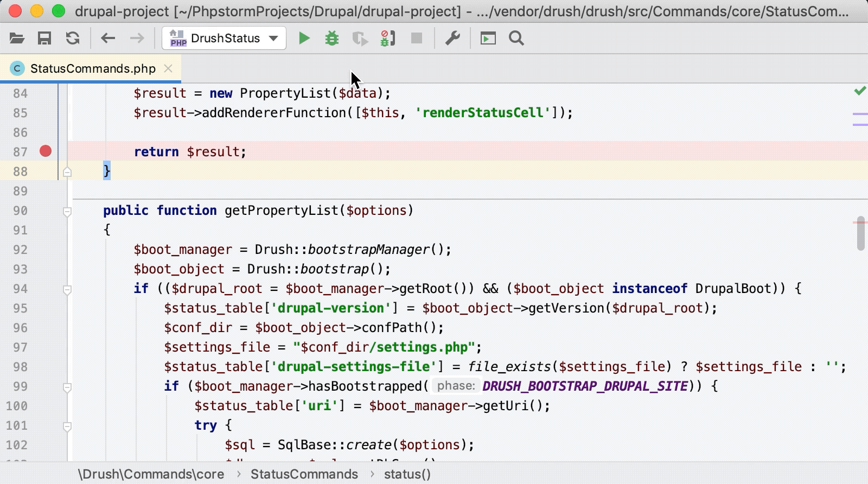Navigate back with the left arrow
Image resolution: width=868 pixels, height=484 pixels.
click(108, 39)
